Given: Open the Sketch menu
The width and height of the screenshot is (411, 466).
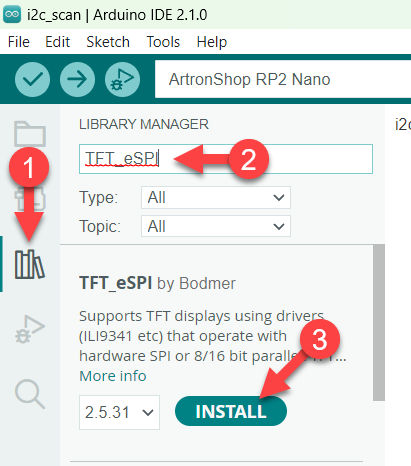Looking at the screenshot, I should click(108, 42).
